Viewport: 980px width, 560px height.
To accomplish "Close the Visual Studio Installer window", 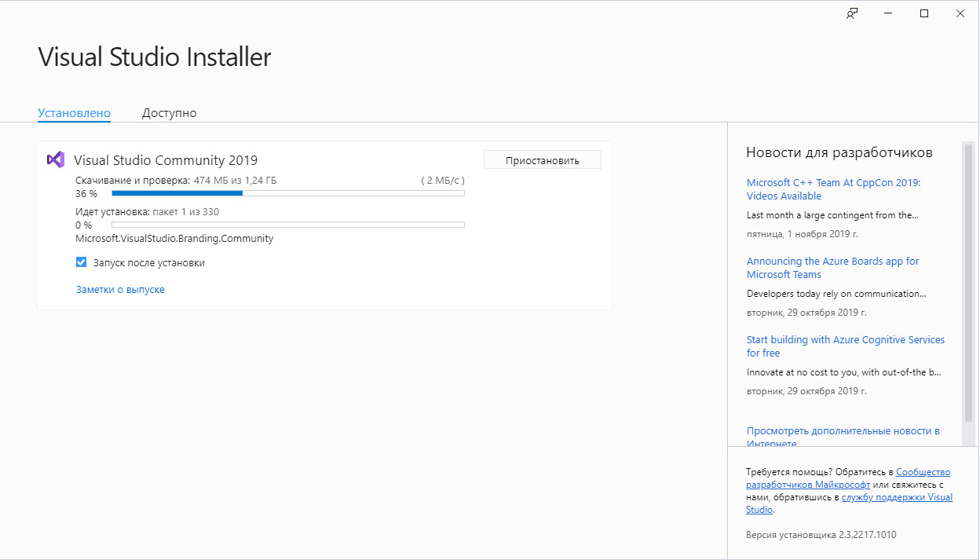I will point(960,13).
